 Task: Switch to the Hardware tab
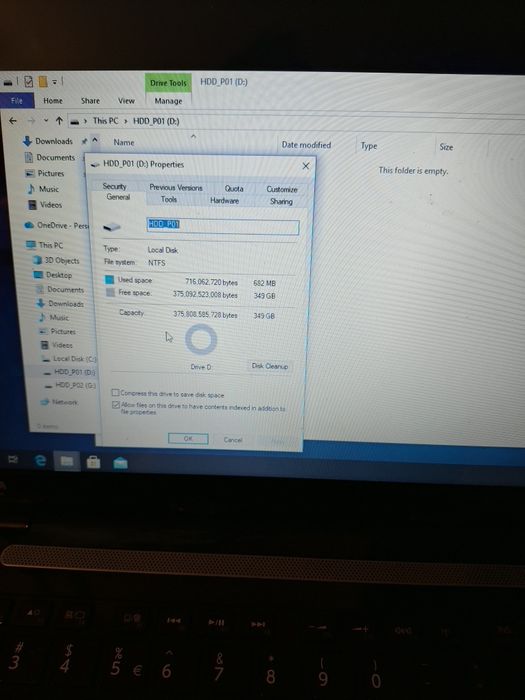click(225, 201)
